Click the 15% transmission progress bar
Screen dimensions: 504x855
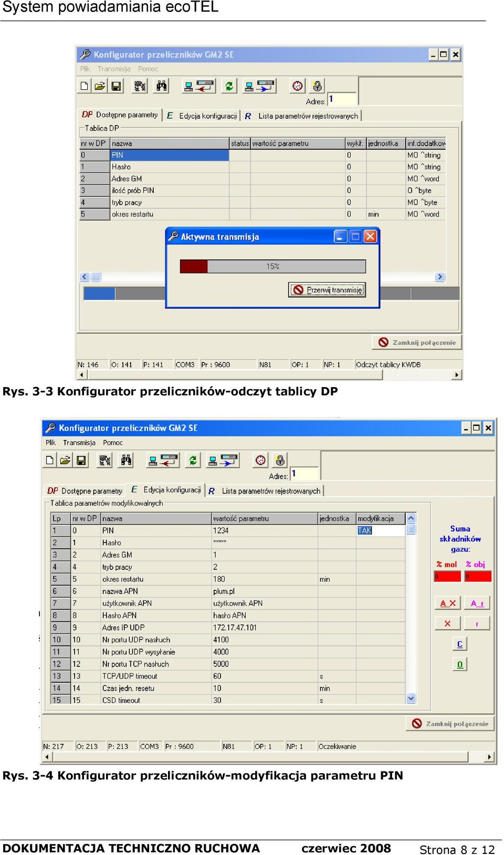273,266
